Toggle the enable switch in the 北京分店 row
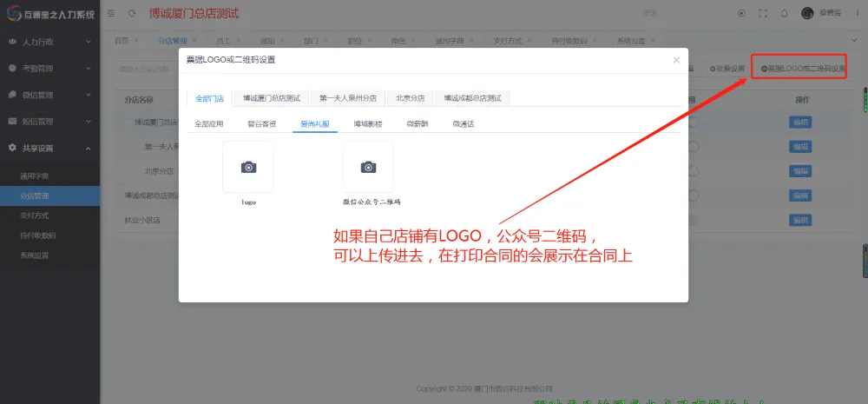Image resolution: width=868 pixels, height=404 pixels. [x=692, y=171]
